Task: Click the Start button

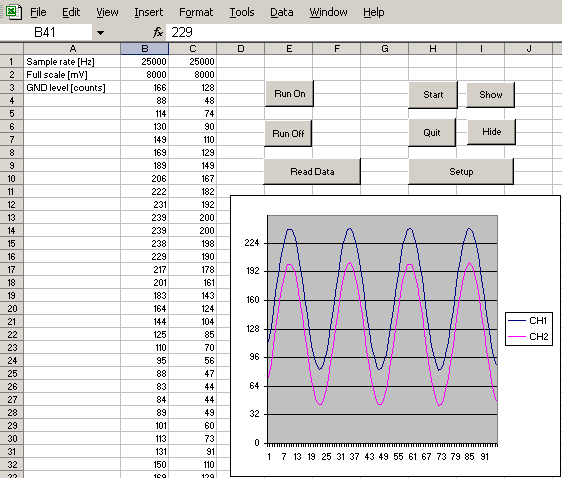Action: 433,95
